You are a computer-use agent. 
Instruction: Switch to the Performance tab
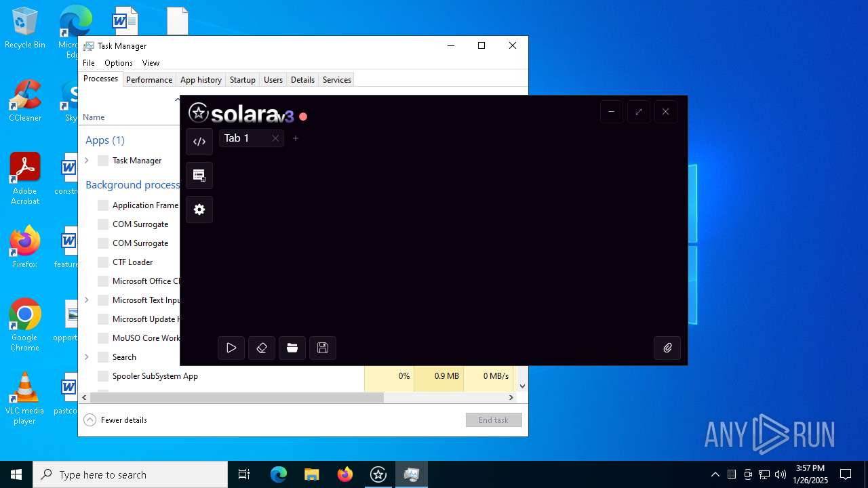click(149, 79)
